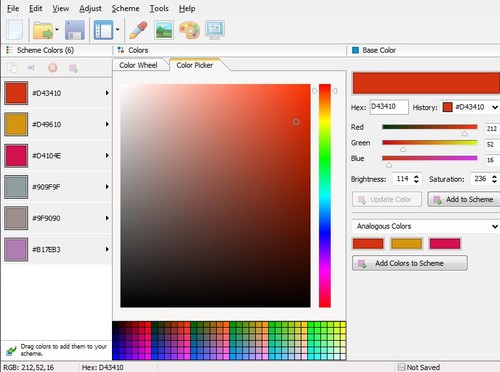Screen dimensions: 500x372
Task: Save scheme using the floppy disk icon
Action: click(75, 30)
